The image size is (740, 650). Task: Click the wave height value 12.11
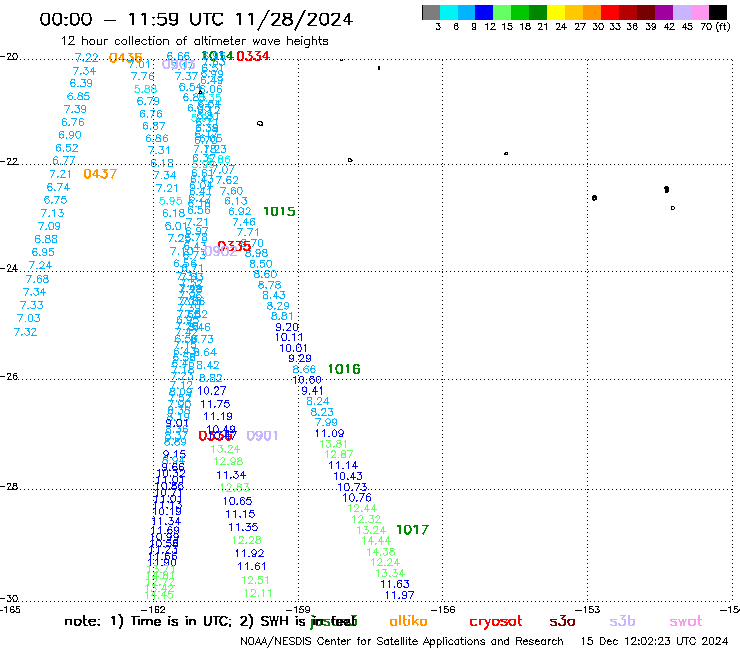point(258,593)
